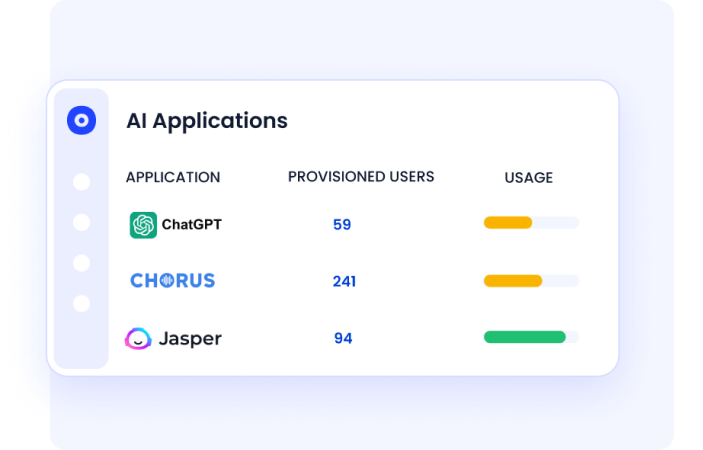
Task: Select the Jasper application name
Action: (x=190, y=338)
